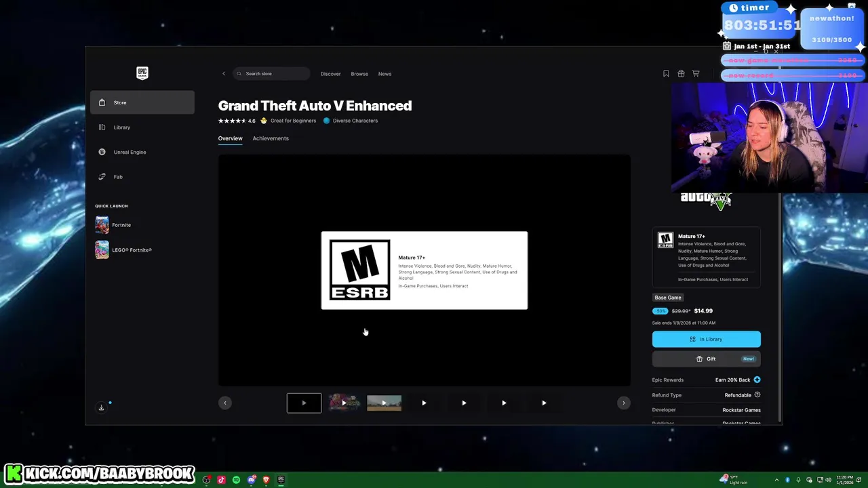
Task: Show next media with the carousel forward arrow
Action: pyautogui.click(x=624, y=403)
